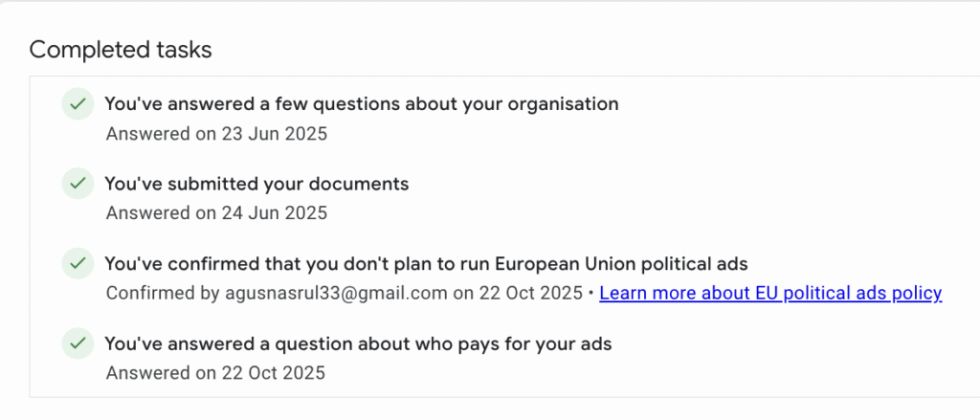
Task: Click the divider line above Completed tasks
Action: pos(490,2)
